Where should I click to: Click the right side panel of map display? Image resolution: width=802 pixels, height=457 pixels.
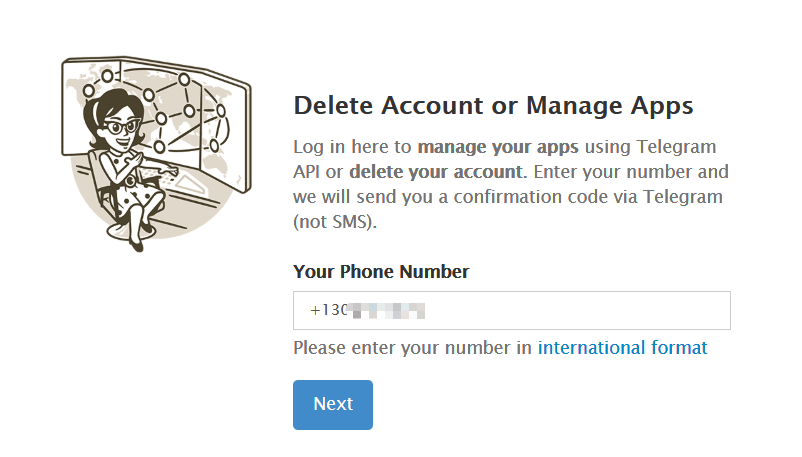[x=225, y=134]
